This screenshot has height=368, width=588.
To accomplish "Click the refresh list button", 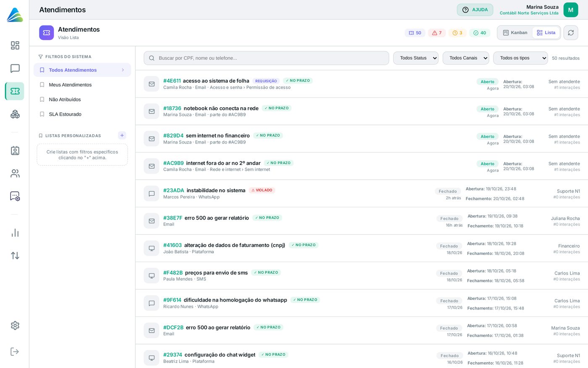I will tap(571, 33).
